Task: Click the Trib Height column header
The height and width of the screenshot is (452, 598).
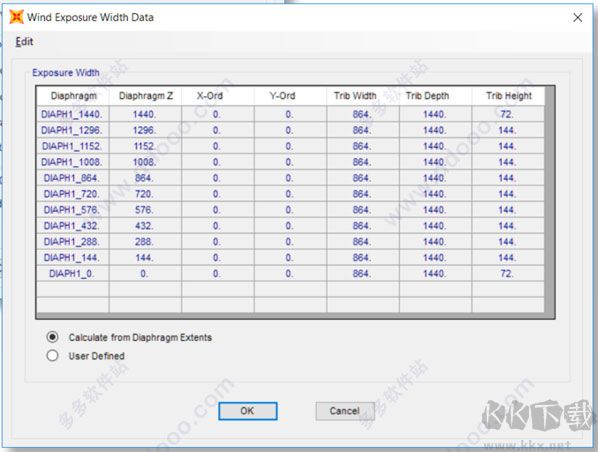Action: [x=508, y=96]
